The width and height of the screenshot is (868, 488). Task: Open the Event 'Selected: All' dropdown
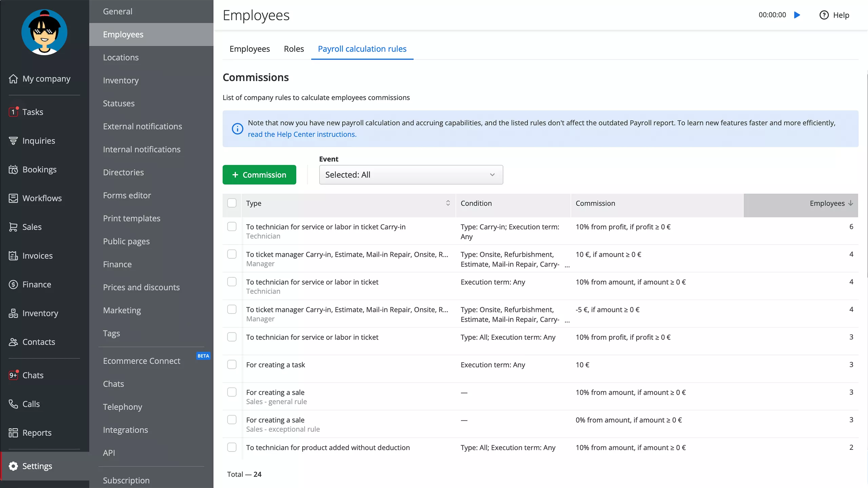(411, 175)
